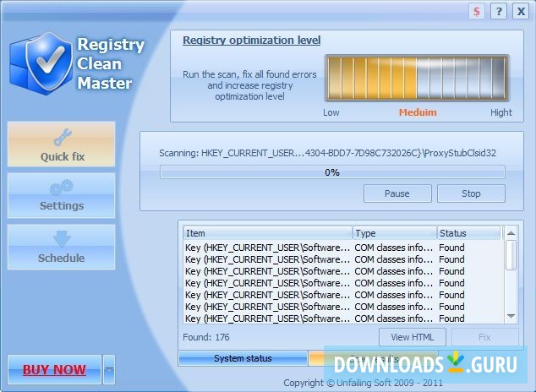Expand the dropdown arrow beside BUY NOW
536x392 pixels.
(x=109, y=370)
